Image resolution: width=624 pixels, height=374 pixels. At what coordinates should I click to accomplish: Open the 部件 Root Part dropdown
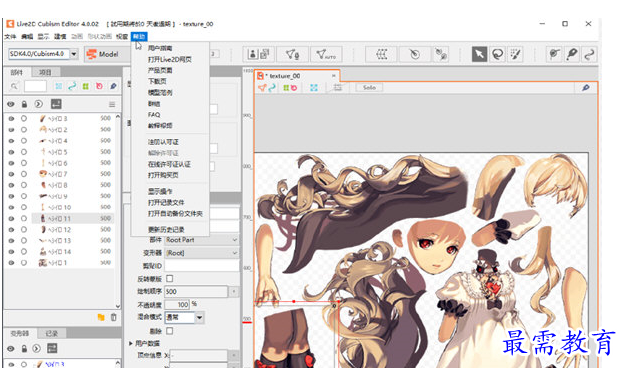[201, 240]
